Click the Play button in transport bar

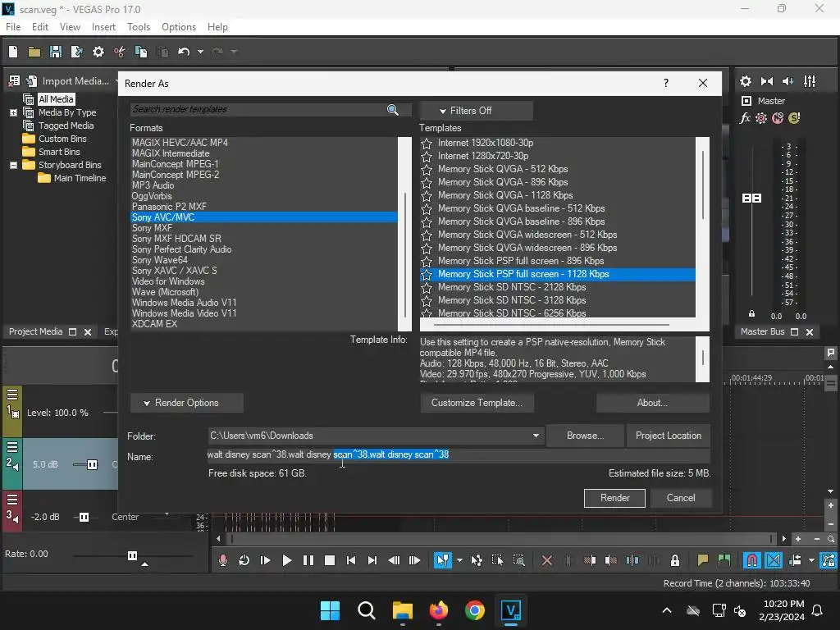tap(286, 560)
